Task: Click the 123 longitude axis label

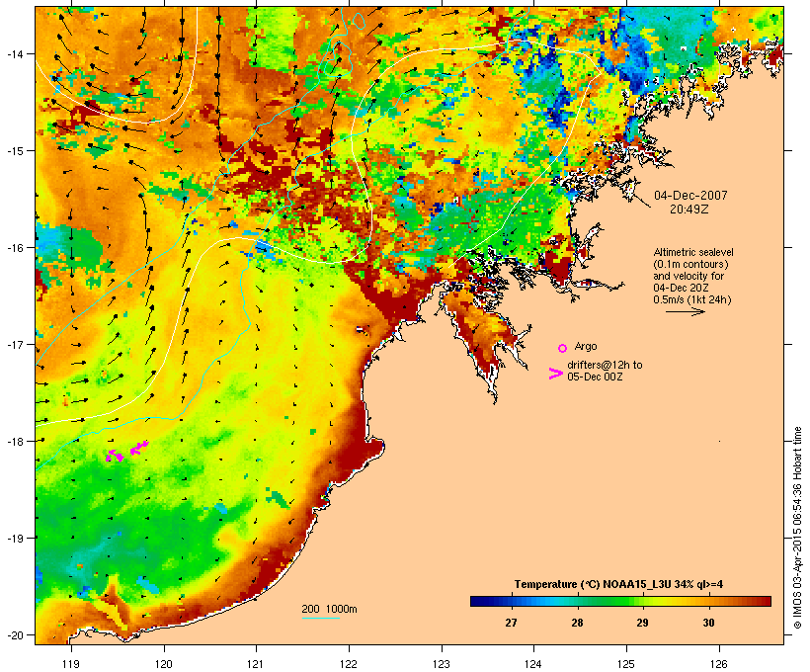Action: [x=442, y=664]
